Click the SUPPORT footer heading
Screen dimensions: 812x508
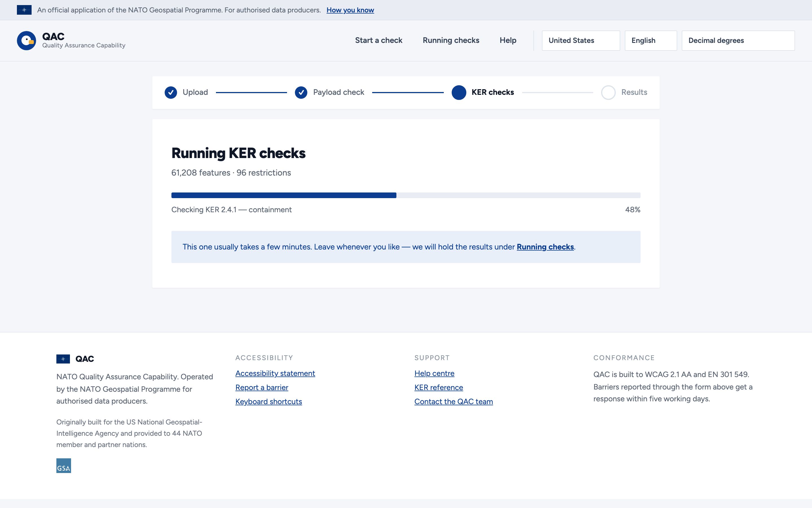point(432,358)
